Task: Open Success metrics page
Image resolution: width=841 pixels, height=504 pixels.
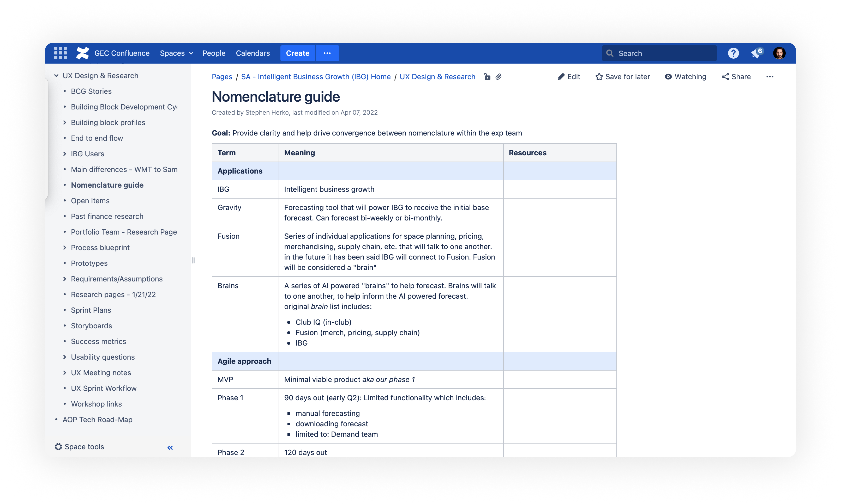Action: [x=98, y=341]
